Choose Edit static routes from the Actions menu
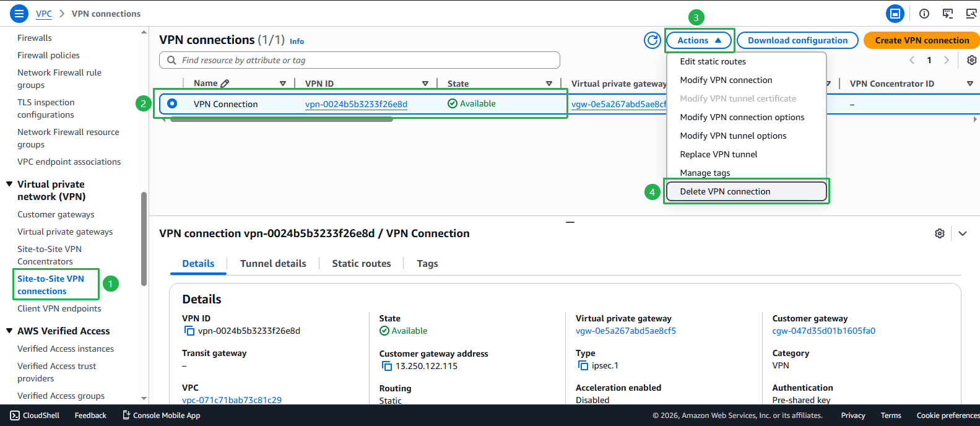Image resolution: width=980 pixels, height=426 pixels. click(746, 61)
